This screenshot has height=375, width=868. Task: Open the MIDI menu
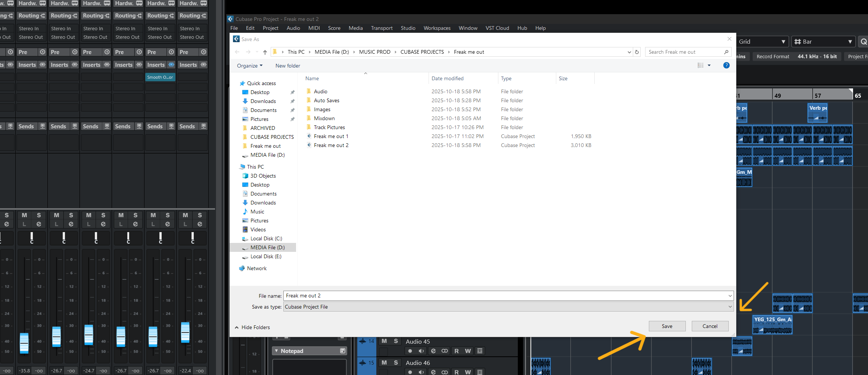click(314, 28)
